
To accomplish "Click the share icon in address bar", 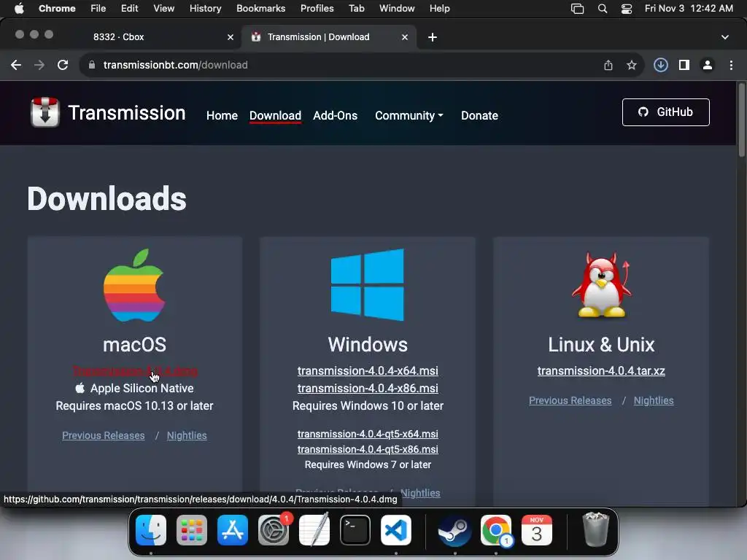I will pyautogui.click(x=608, y=65).
